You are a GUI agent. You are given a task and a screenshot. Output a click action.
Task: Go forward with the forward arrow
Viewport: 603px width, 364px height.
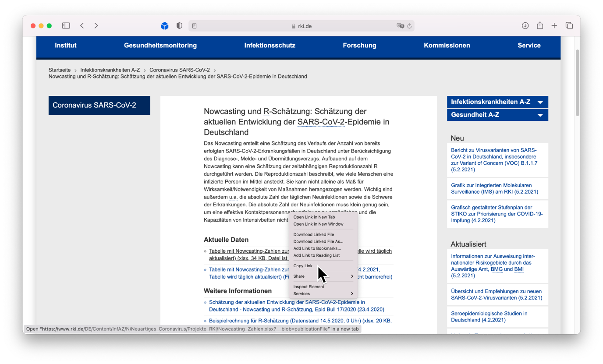pos(96,26)
